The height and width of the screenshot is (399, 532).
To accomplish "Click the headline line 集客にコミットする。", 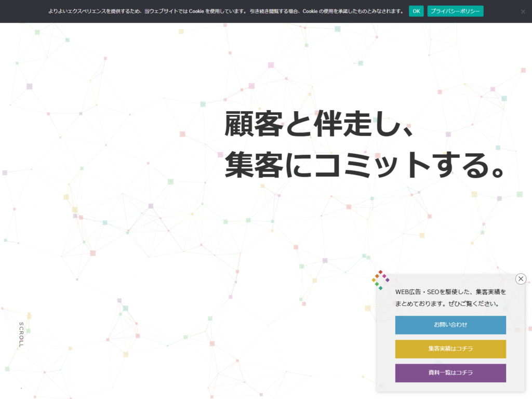I will tap(365, 165).
